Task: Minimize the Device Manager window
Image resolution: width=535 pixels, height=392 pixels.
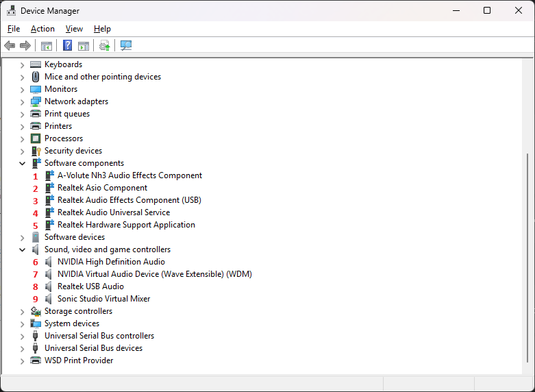Action: 456,10
